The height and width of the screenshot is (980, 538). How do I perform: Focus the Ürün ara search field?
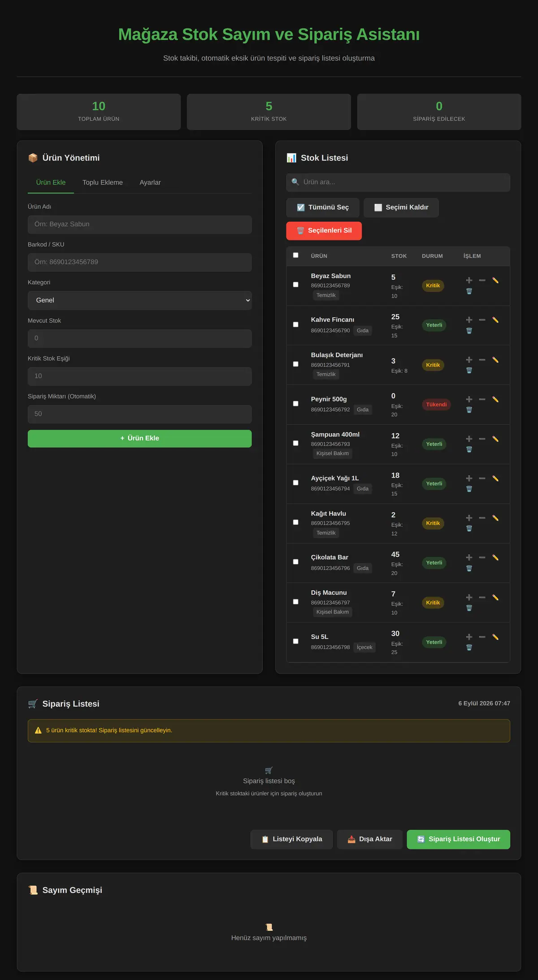(x=398, y=182)
